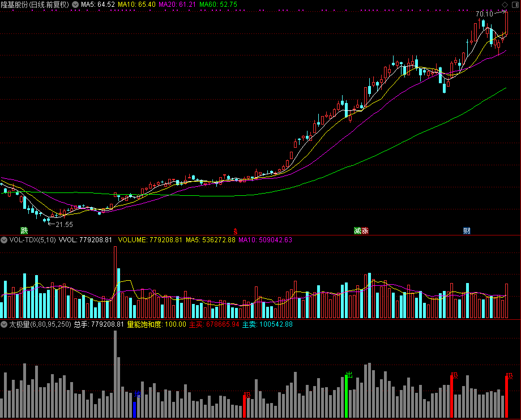Select the chart title 隆基股份(日线,前复权)
Viewport: 521px width, 420px height.
[35, 5]
